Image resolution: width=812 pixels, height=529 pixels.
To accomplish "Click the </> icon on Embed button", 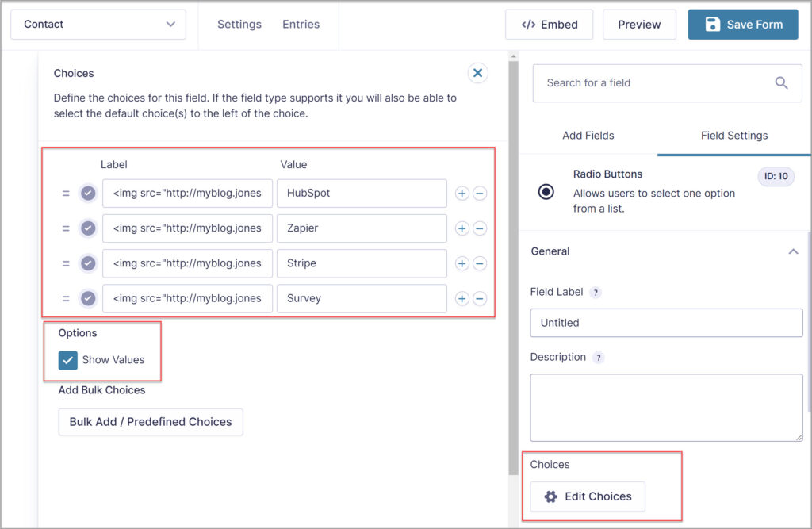I will pyautogui.click(x=528, y=25).
